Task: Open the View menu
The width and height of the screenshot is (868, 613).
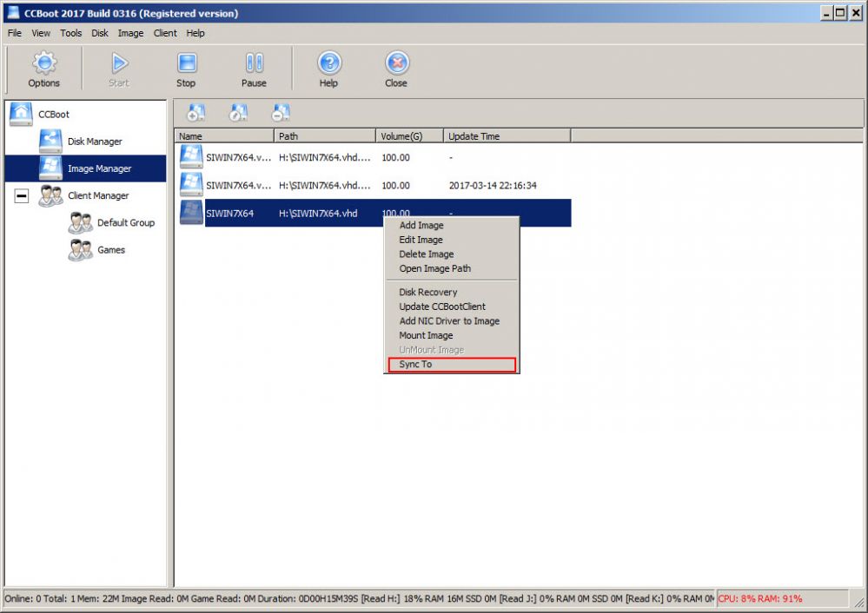Action: point(41,33)
